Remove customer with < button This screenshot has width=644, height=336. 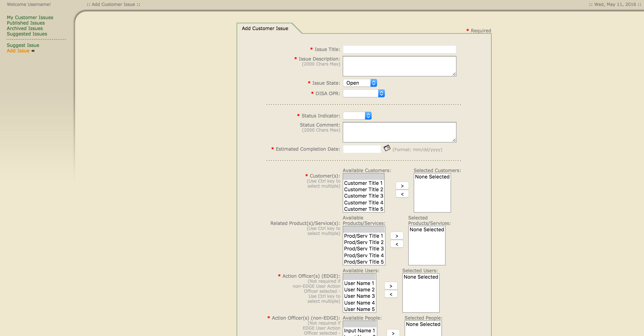pos(402,194)
